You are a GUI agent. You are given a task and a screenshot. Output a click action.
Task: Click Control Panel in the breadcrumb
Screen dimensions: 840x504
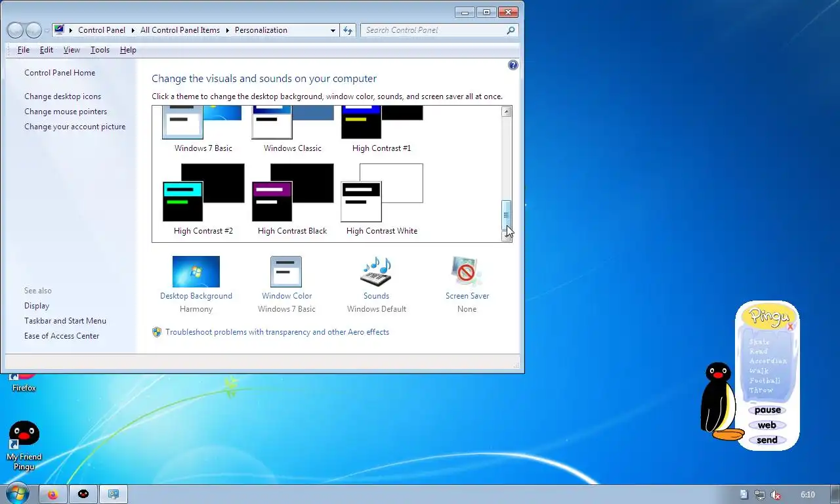[102, 30]
